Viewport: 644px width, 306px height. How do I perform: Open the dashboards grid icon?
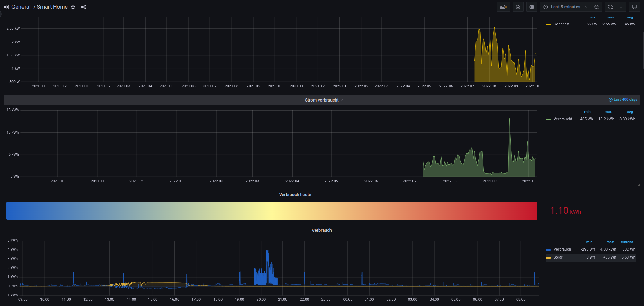click(6, 7)
